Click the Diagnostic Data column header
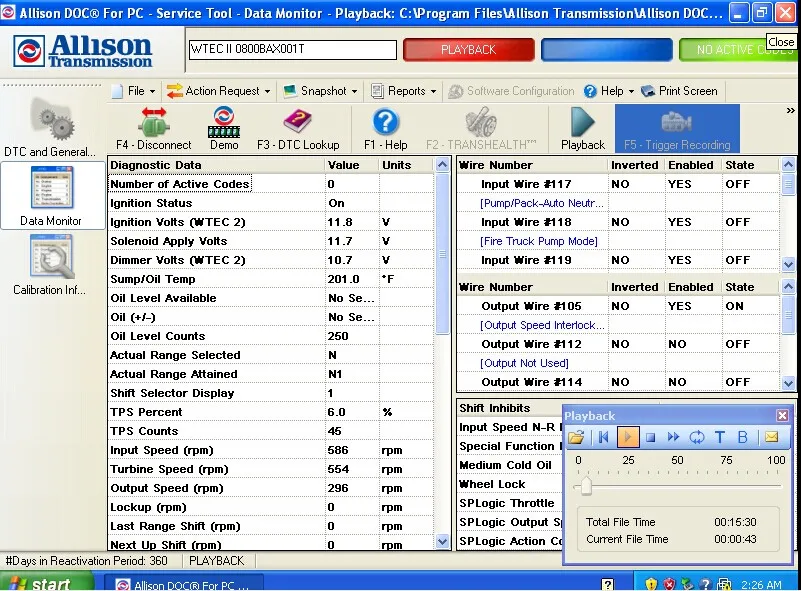Image resolution: width=801 pixels, height=591 pixels. [217, 165]
